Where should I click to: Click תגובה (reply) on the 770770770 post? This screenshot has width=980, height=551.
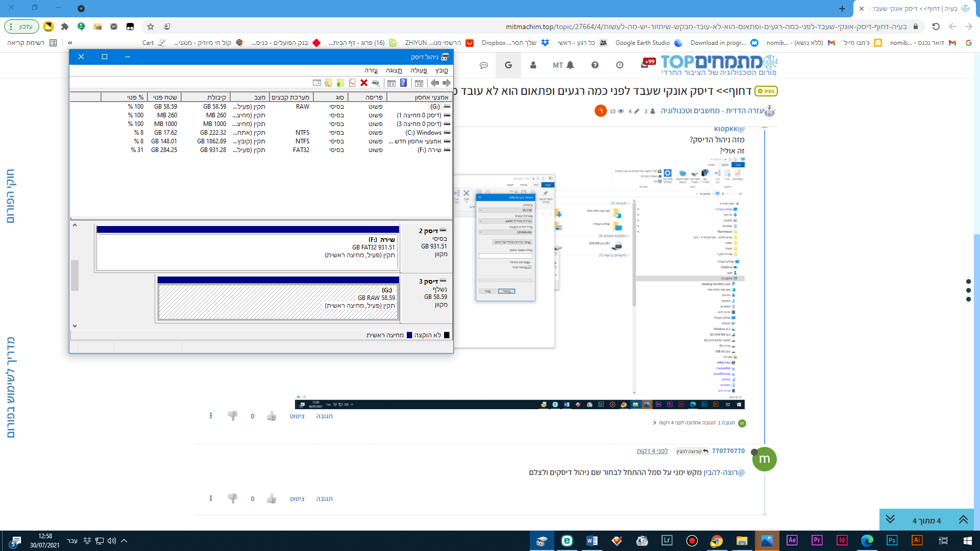tap(325, 498)
